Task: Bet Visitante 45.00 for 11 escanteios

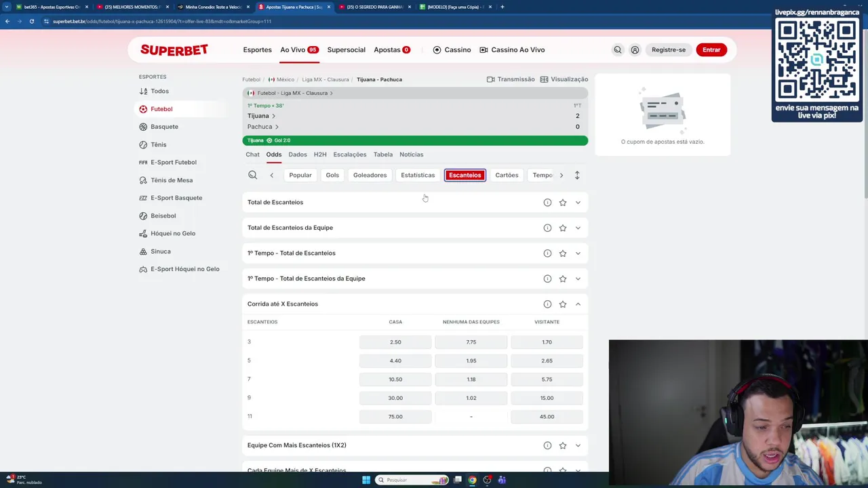Action: pos(547,417)
